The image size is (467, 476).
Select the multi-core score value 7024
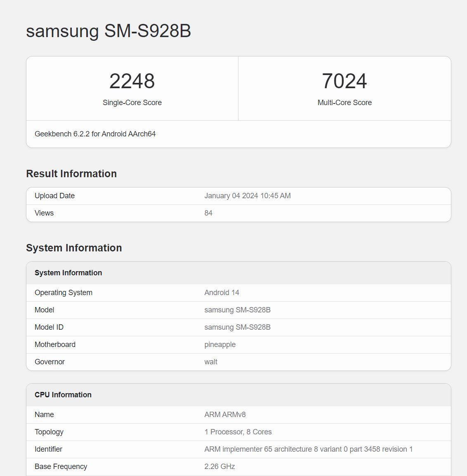[x=344, y=81]
